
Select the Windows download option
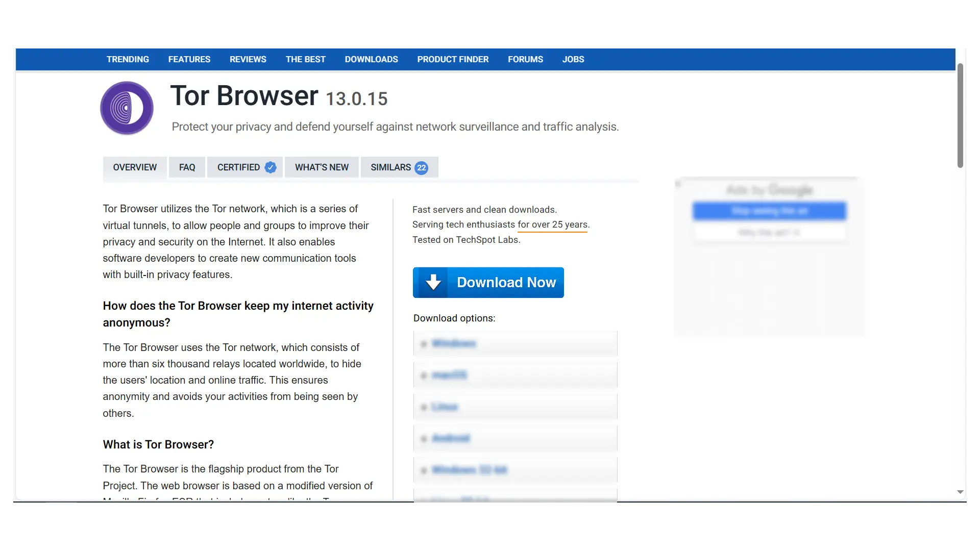(x=515, y=343)
